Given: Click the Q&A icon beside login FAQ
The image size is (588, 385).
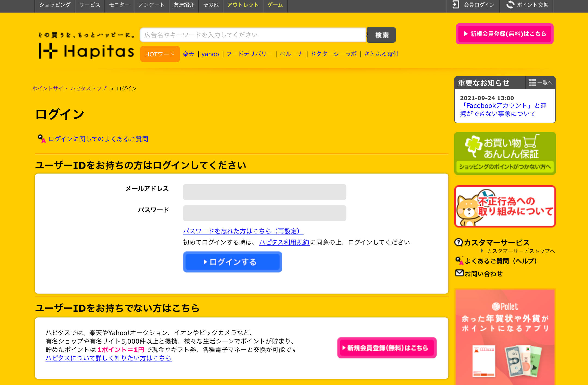Looking at the screenshot, I should point(42,138).
